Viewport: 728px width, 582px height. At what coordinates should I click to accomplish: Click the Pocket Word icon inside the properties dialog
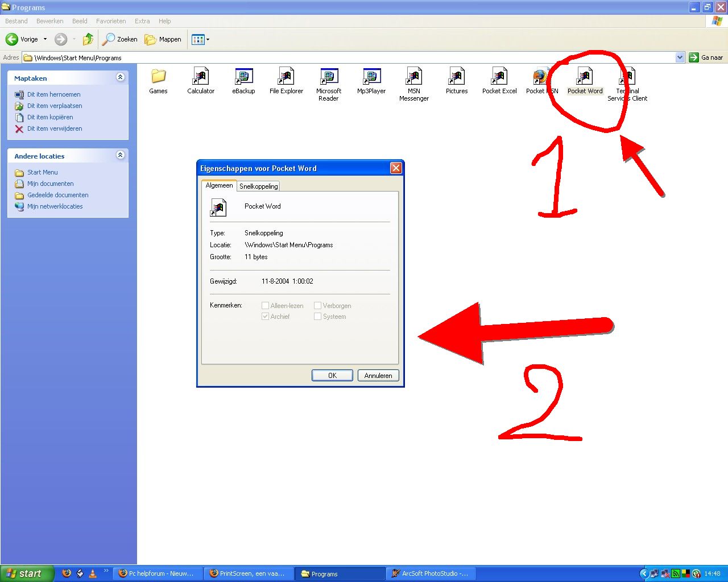218,207
